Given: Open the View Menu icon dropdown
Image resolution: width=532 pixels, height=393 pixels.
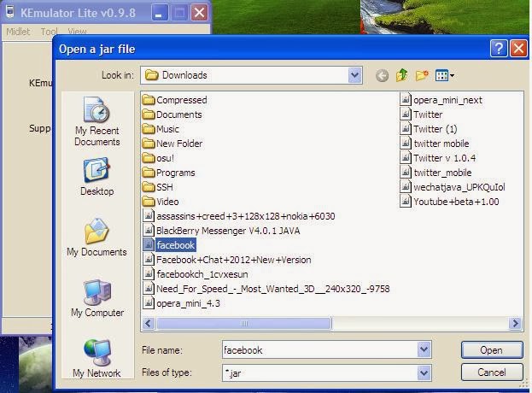Looking at the screenshot, I should [444, 75].
